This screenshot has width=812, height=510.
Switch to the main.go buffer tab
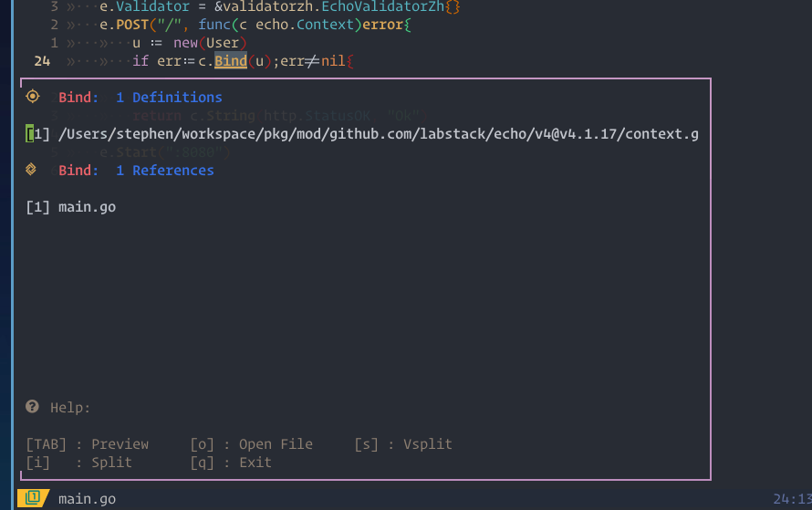tap(87, 499)
